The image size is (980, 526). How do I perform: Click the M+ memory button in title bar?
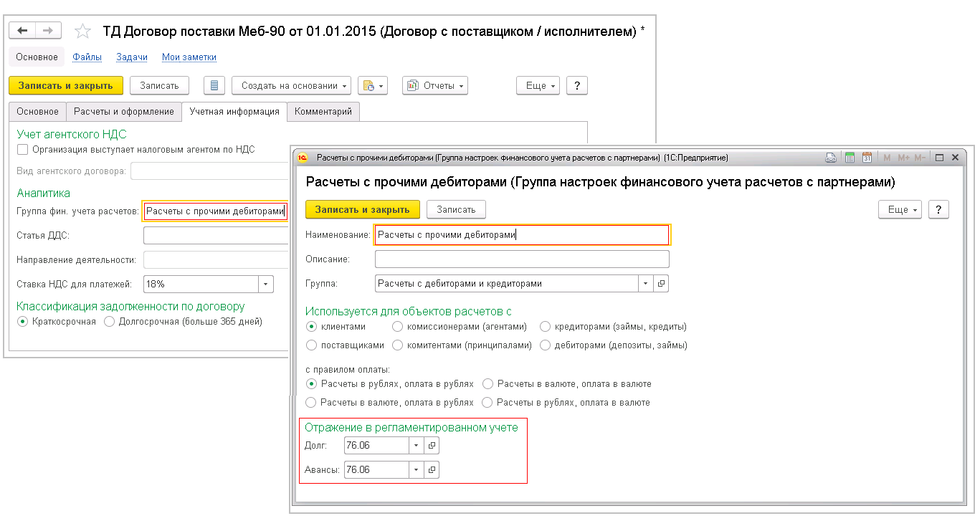click(903, 158)
